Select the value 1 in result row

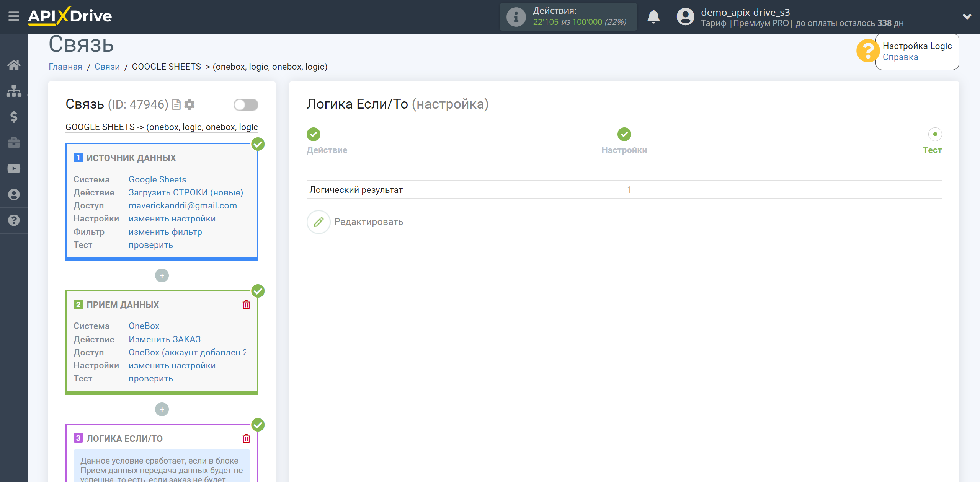click(629, 190)
